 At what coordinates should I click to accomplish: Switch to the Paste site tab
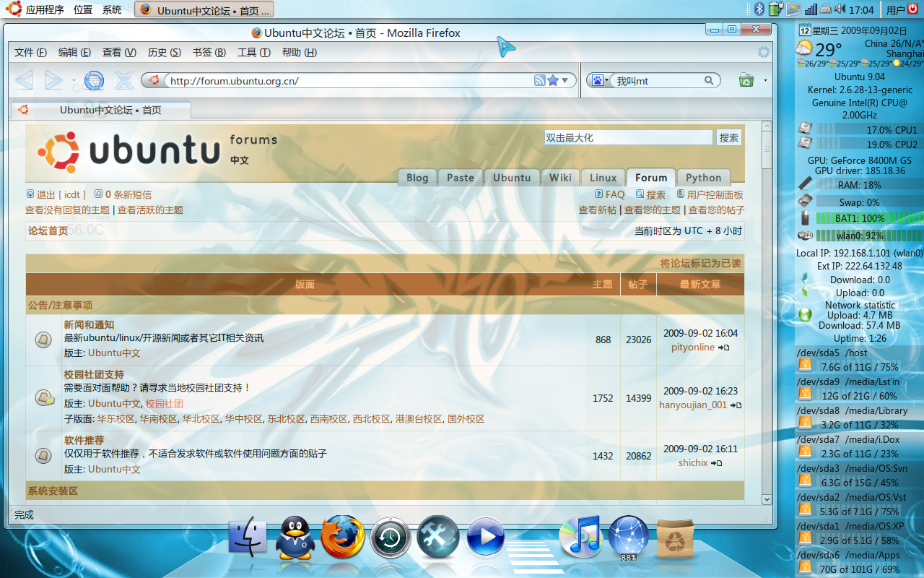click(461, 178)
